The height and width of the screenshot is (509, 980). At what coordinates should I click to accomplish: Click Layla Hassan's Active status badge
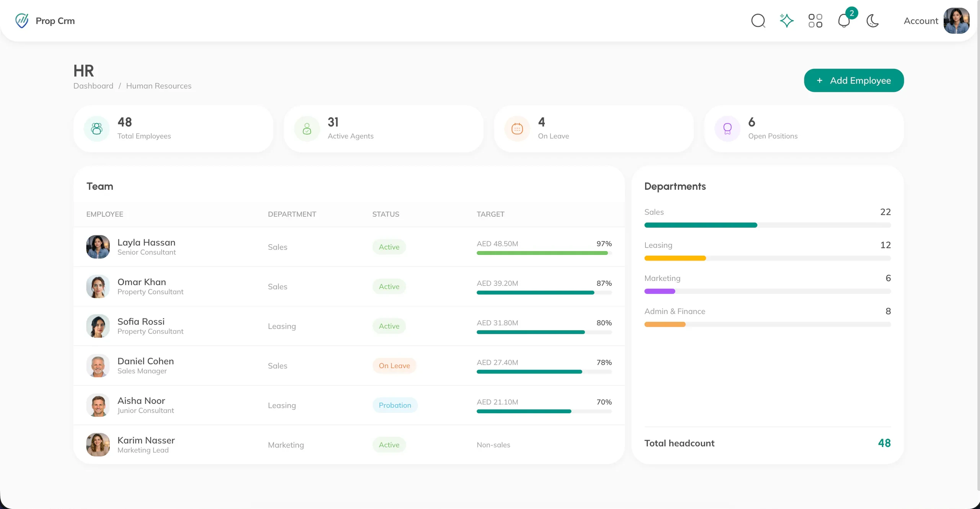[x=389, y=247]
